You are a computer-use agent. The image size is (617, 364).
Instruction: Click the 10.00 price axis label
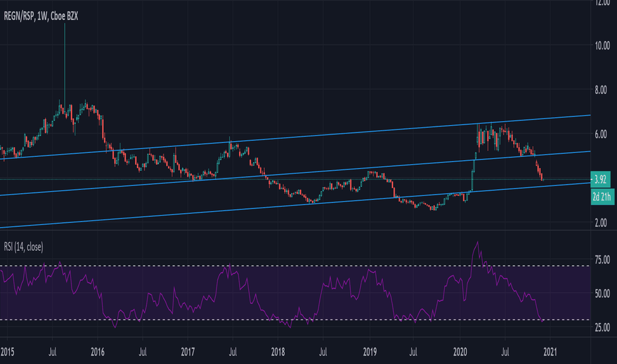click(602, 46)
